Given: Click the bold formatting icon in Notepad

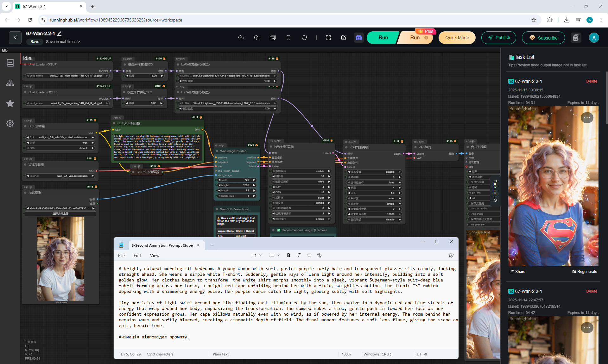Looking at the screenshot, I should click(288, 255).
